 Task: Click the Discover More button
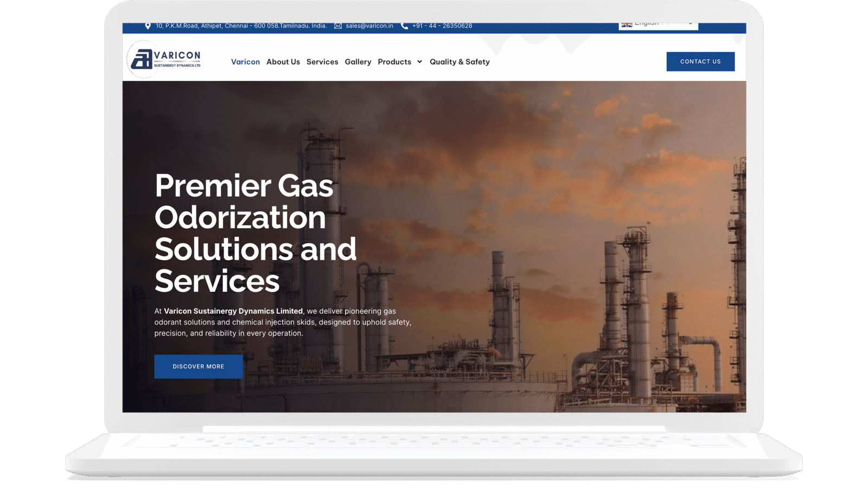point(199,367)
